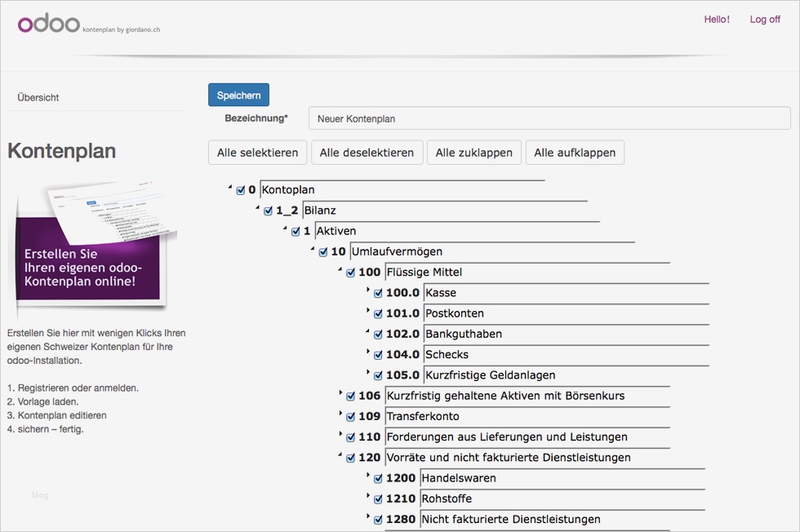Uncheck the Kontoplan root checkbox
The width and height of the screenshot is (800, 532).
(x=241, y=190)
